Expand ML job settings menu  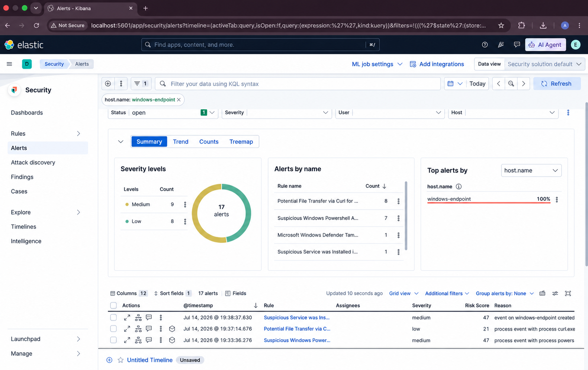[x=377, y=64]
